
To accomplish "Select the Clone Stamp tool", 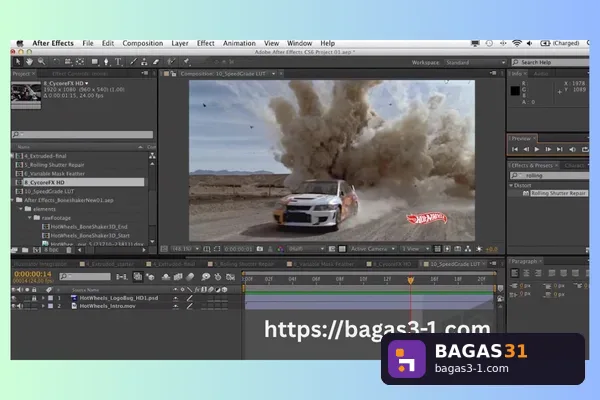I will coord(144,62).
